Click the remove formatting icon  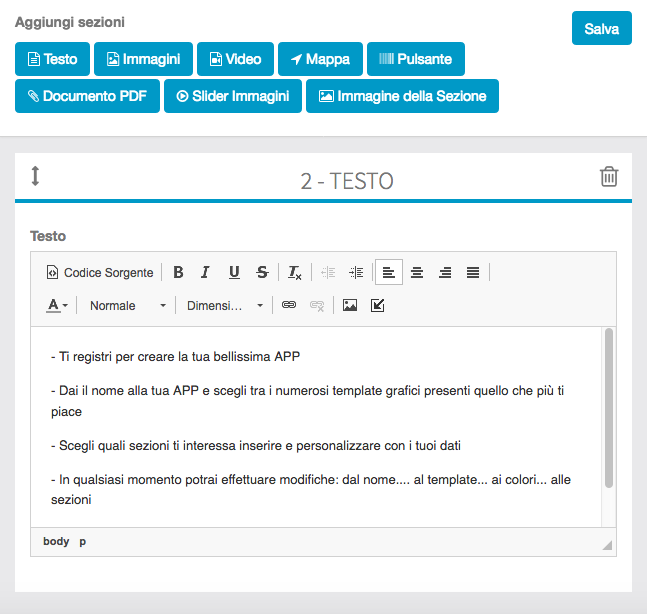295,272
